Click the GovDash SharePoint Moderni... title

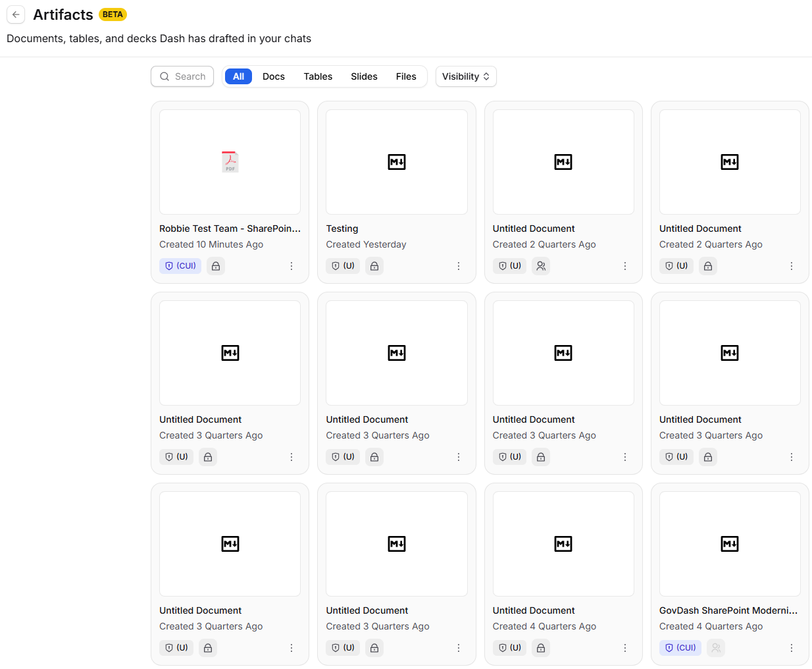pyautogui.click(x=728, y=610)
